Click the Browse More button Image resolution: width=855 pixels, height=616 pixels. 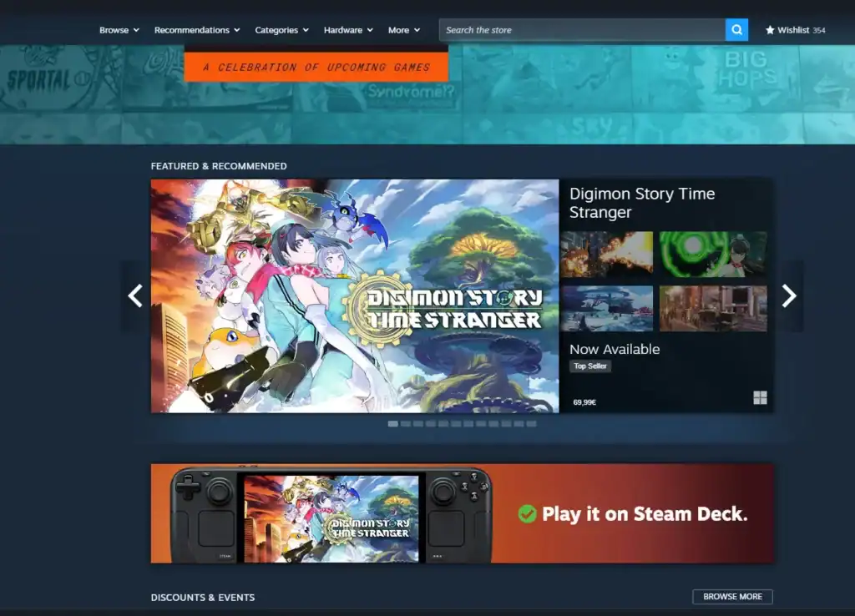(732, 597)
